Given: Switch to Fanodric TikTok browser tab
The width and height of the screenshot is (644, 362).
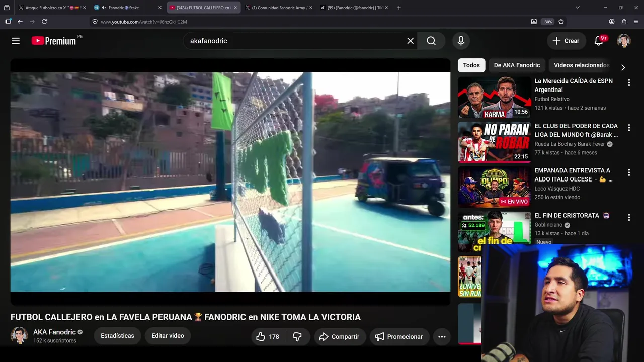Looking at the screenshot, I should (x=354, y=8).
